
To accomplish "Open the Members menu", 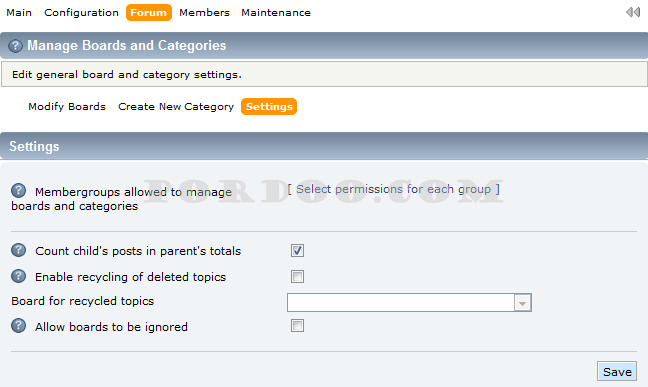I will tap(204, 13).
